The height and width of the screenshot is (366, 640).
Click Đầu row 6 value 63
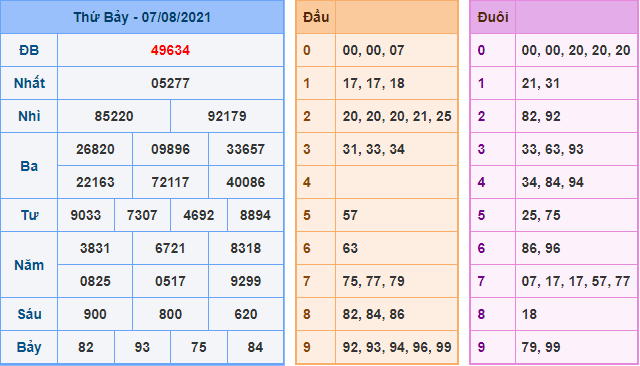click(x=350, y=248)
